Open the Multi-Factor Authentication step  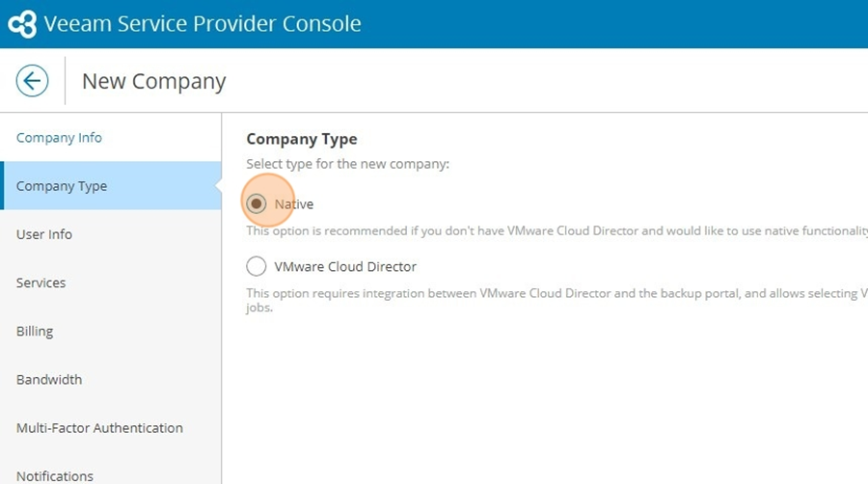point(111,427)
